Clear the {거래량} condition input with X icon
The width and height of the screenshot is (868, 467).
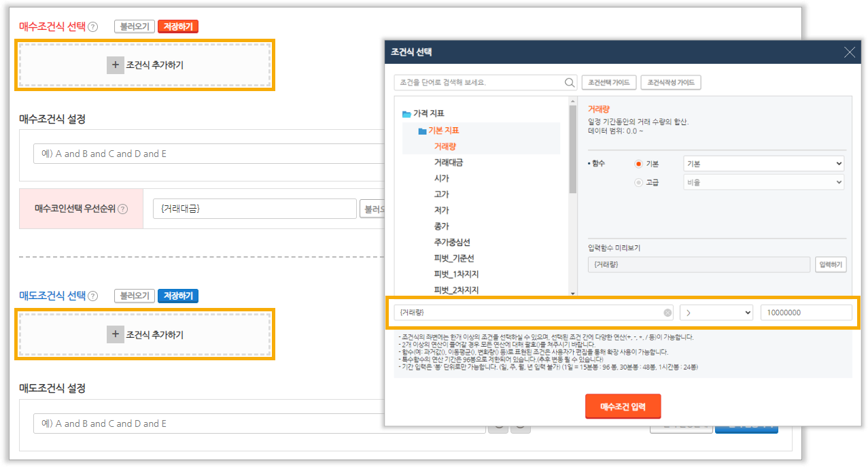tap(667, 313)
